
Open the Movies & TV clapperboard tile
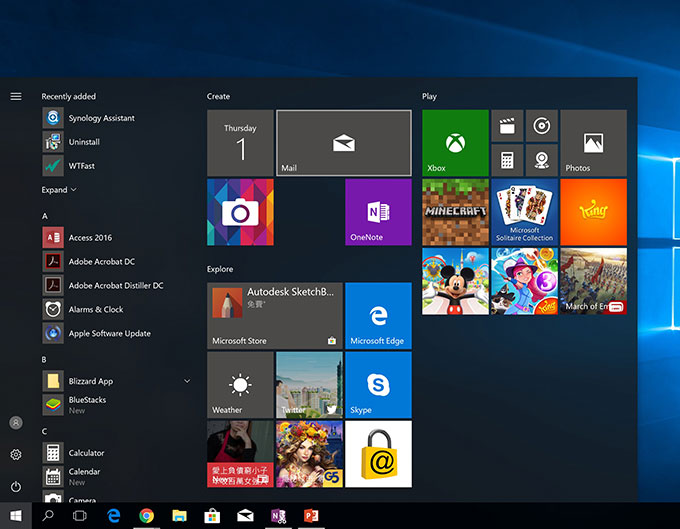507,126
